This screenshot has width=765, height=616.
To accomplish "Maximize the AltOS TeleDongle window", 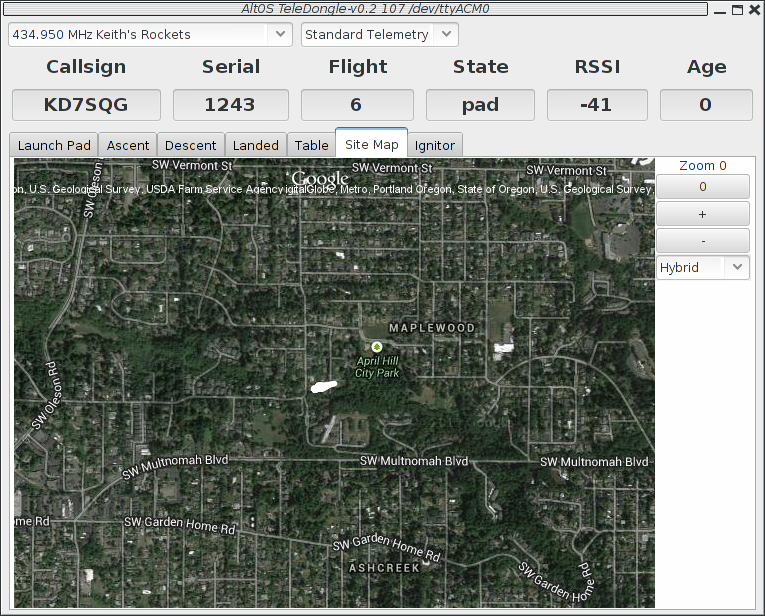I will [x=737, y=8].
